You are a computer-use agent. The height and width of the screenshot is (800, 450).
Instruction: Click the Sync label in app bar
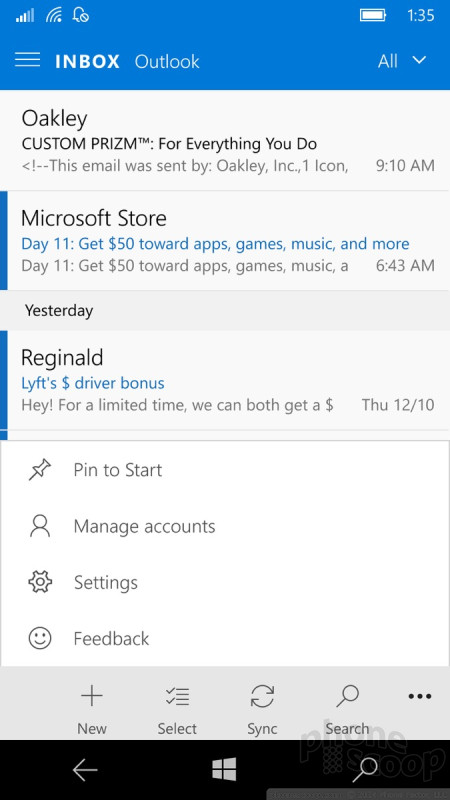click(262, 729)
